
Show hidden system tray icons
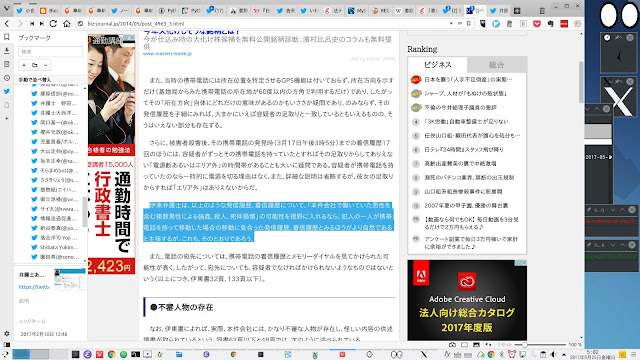[x=564, y=354]
